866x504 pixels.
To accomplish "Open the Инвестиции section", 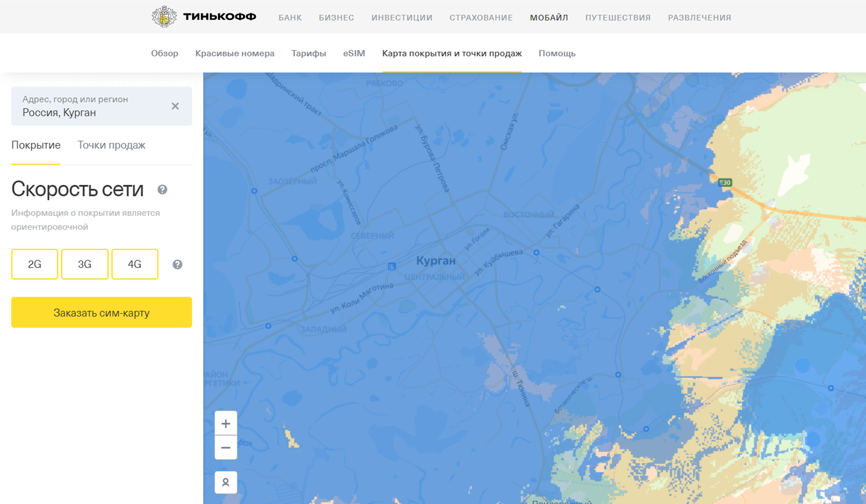I will coord(402,18).
